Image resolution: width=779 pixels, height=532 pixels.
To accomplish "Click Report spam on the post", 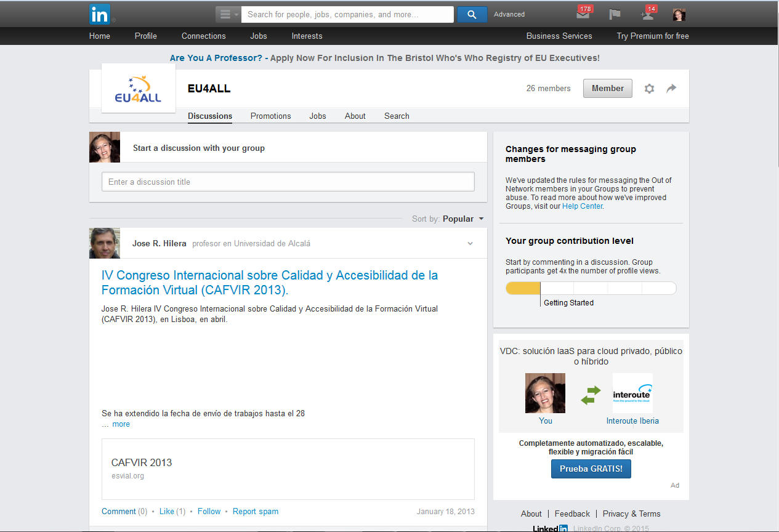I will (x=256, y=511).
